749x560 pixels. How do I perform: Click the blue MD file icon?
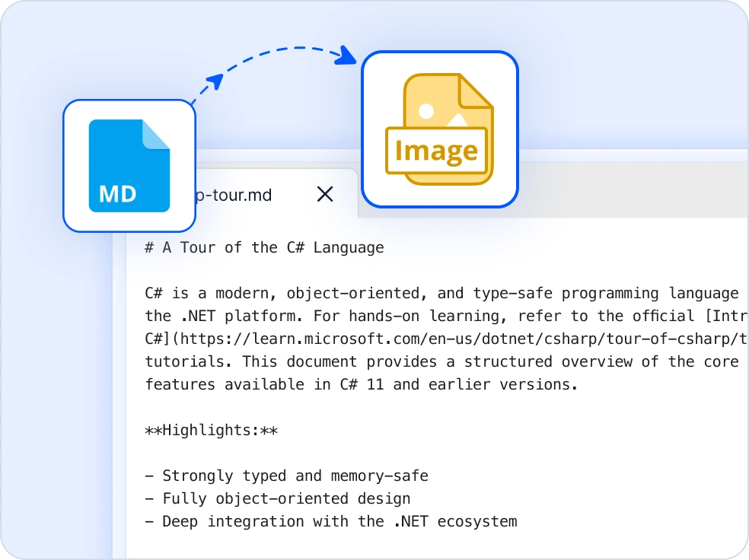point(129,166)
